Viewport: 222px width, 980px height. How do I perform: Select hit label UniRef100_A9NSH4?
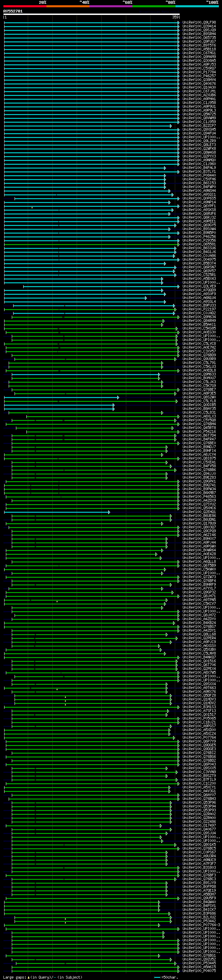(199, 191)
